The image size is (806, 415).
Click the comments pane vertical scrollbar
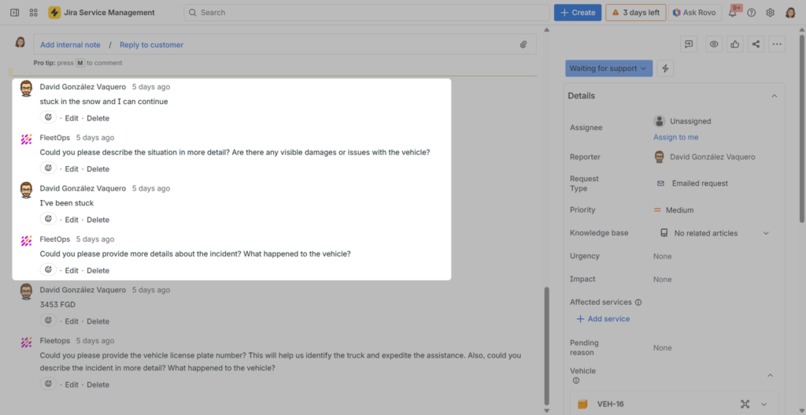coord(546,347)
